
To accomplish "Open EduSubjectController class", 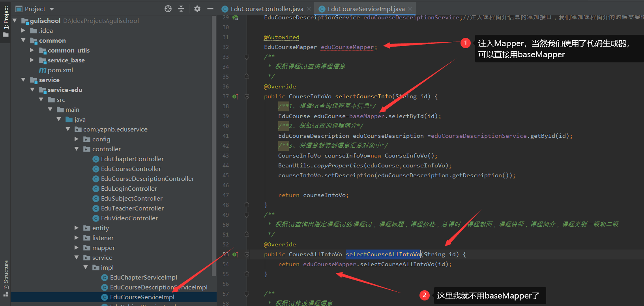I will click(132, 198).
